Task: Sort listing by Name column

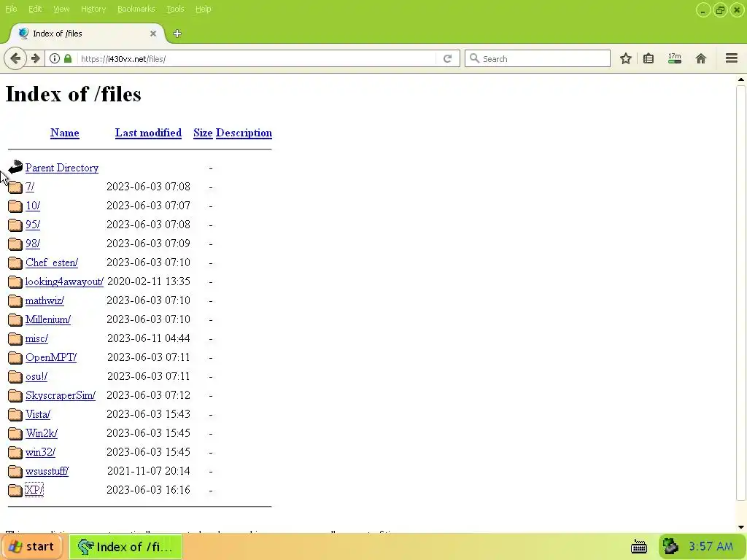Action: tap(65, 133)
